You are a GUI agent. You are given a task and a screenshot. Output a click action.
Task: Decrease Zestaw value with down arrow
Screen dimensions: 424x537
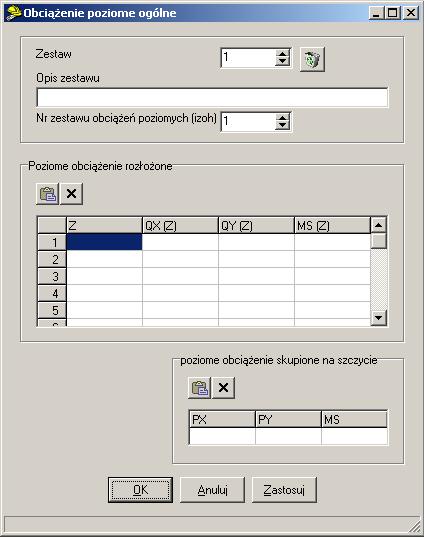pyautogui.click(x=282, y=62)
